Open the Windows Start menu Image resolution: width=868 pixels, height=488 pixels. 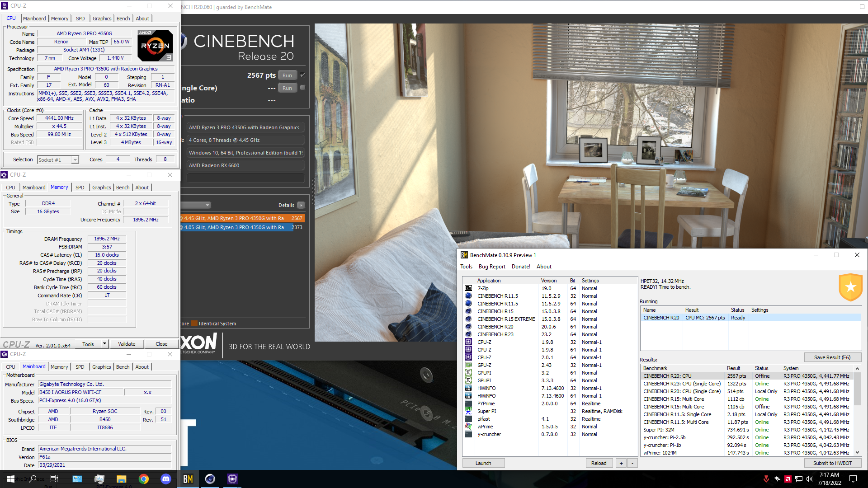pos(11,479)
